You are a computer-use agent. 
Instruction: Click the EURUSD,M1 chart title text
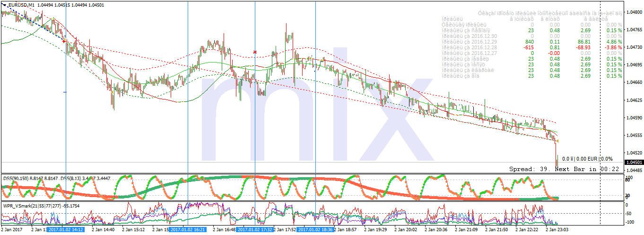[x=20, y=5]
